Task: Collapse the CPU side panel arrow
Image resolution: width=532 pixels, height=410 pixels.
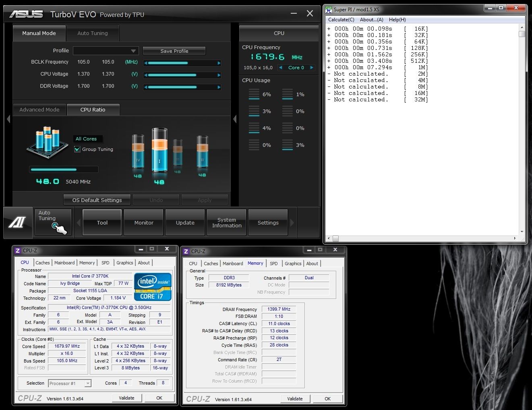Action: 235,119
